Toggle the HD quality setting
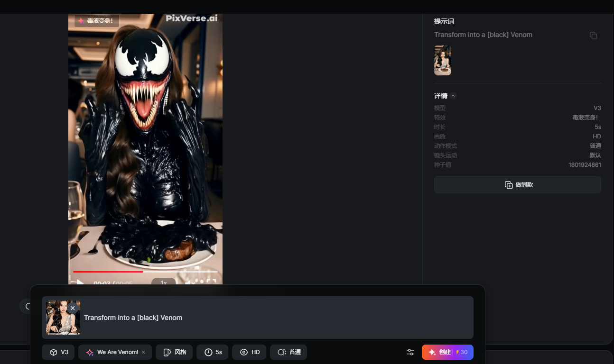Image resolution: width=614 pixels, height=364 pixels. [250, 352]
